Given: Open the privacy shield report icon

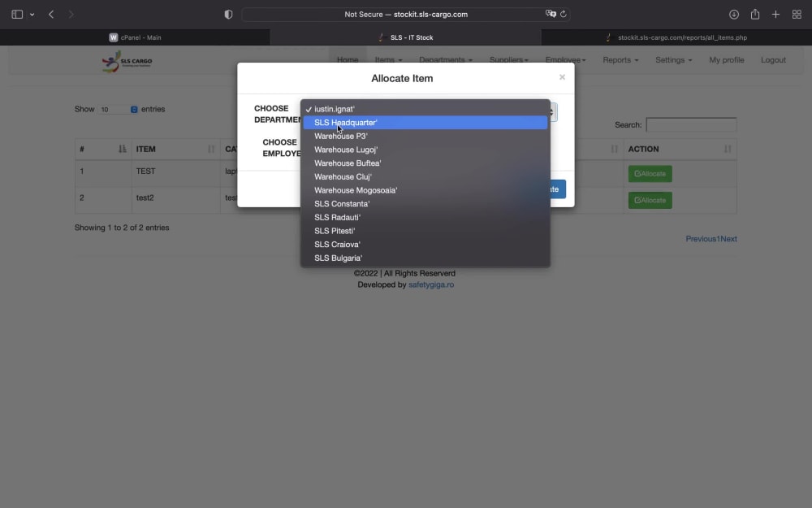Looking at the screenshot, I should (228, 15).
